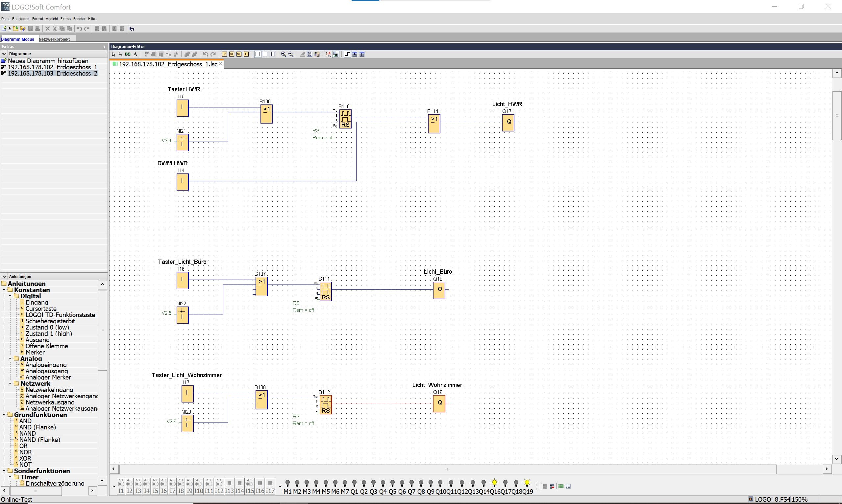Zoom in on the diagram
Viewport: 842px width, 504px height.
pos(284,54)
